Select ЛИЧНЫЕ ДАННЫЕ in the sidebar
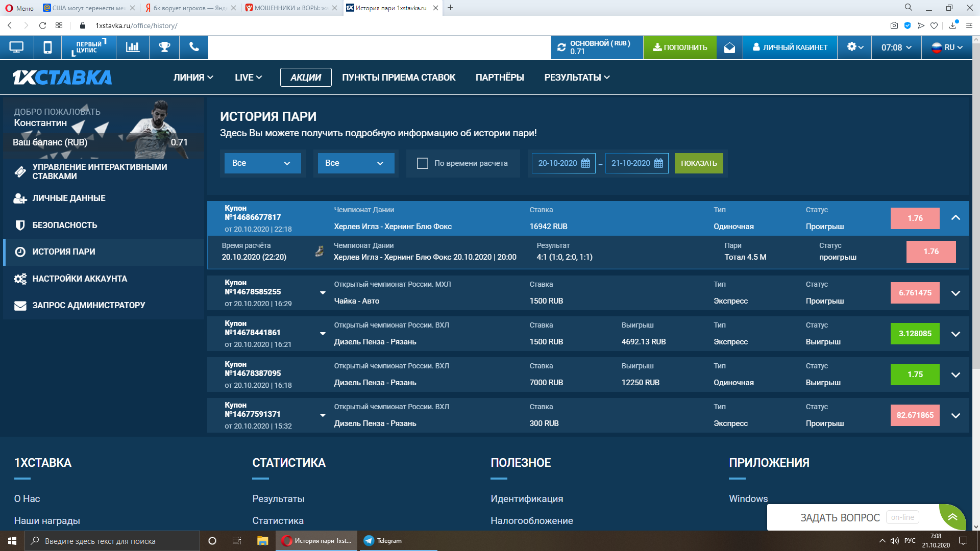 tap(69, 198)
